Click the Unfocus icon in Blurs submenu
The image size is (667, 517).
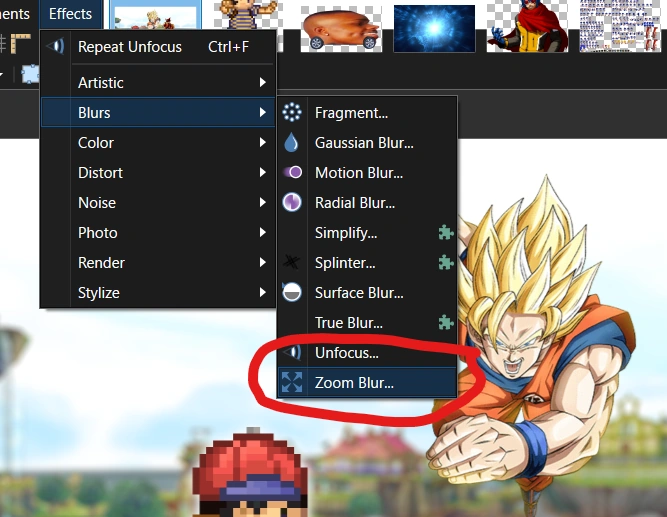point(292,352)
